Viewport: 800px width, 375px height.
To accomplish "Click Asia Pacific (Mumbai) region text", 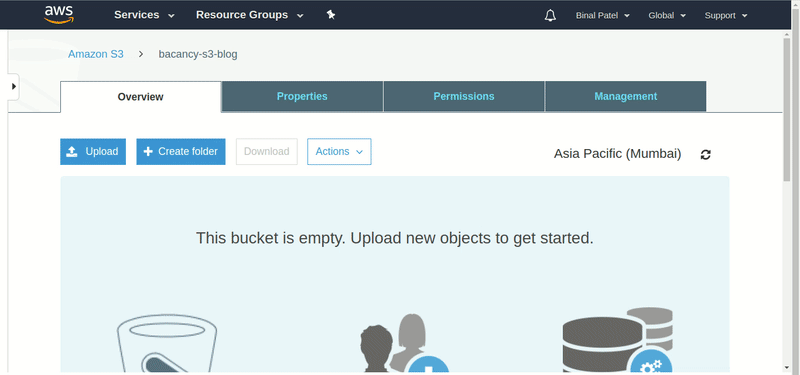I will point(617,154).
